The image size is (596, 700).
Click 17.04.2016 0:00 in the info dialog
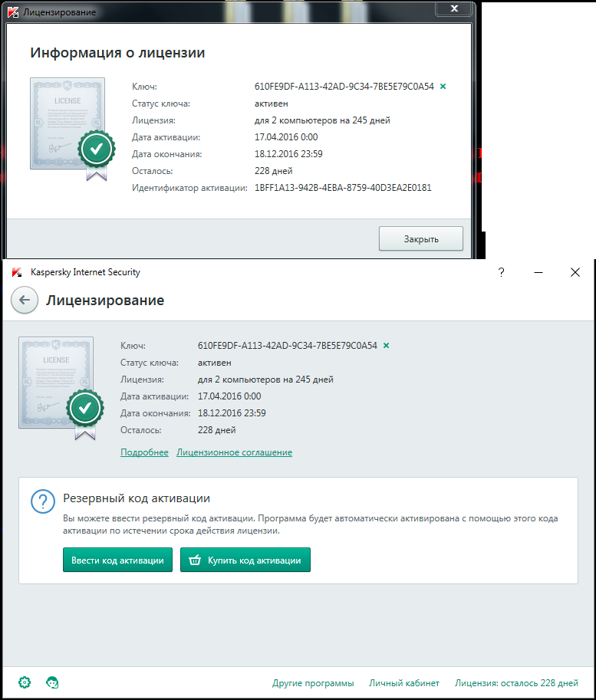pos(286,137)
